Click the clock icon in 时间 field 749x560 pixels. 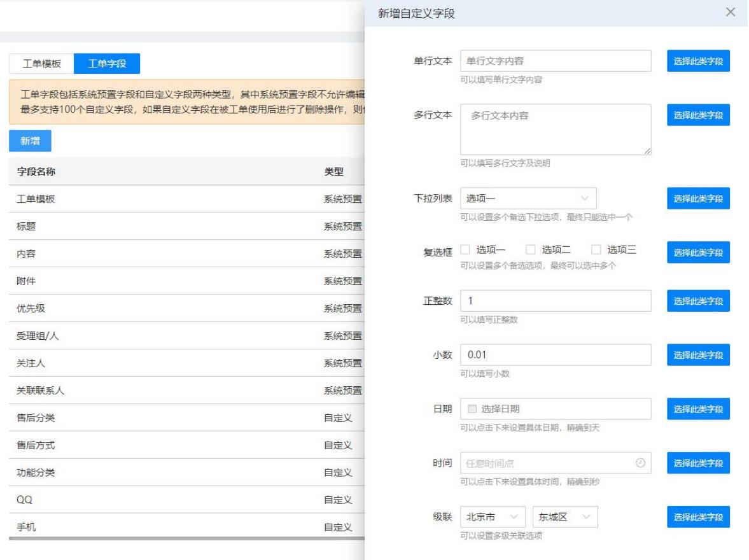pyautogui.click(x=640, y=463)
